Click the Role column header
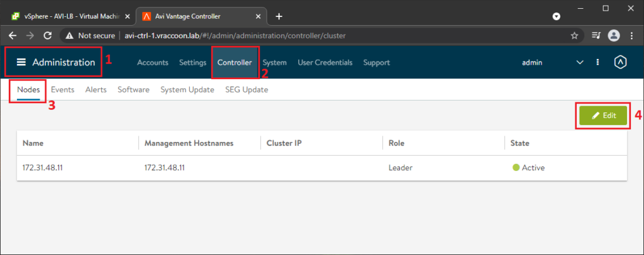The width and height of the screenshot is (644, 255). point(396,143)
